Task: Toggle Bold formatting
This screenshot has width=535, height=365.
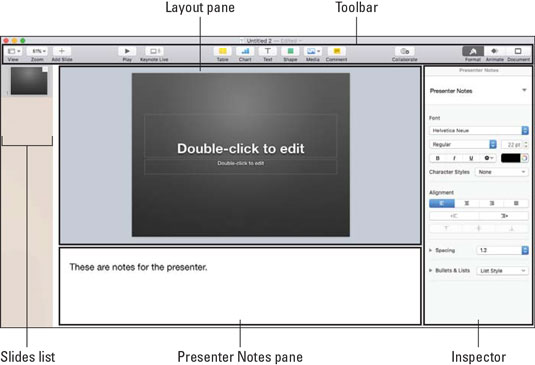Action: [x=438, y=158]
